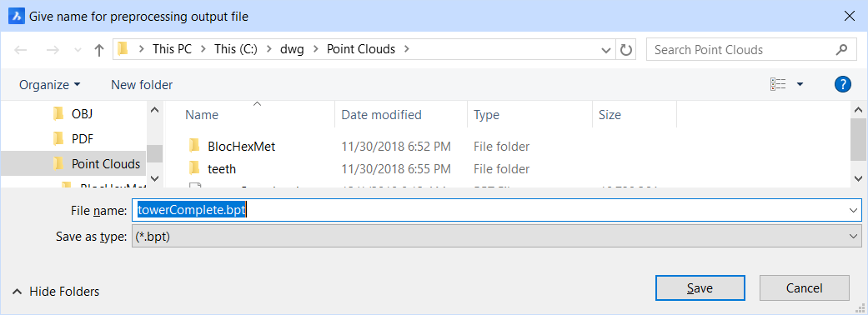Click the Back navigation arrow
The image size is (868, 315).
21,50
